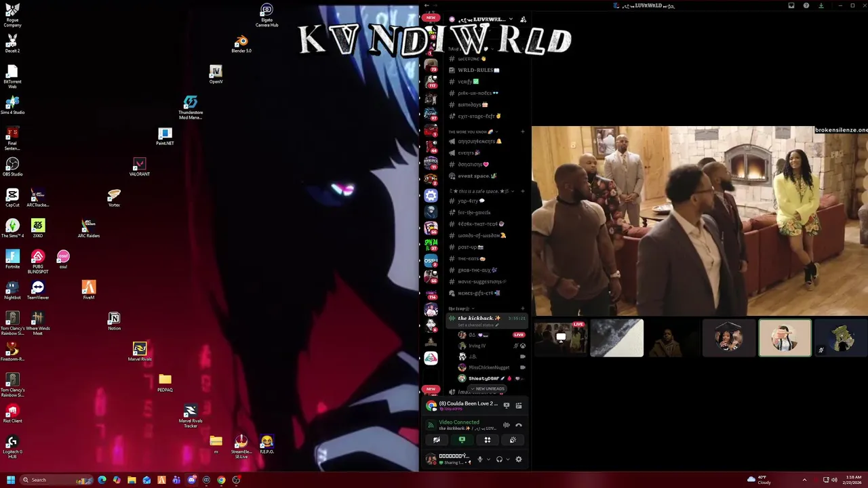Launch Marvel Rivals desktop icon

point(140,352)
